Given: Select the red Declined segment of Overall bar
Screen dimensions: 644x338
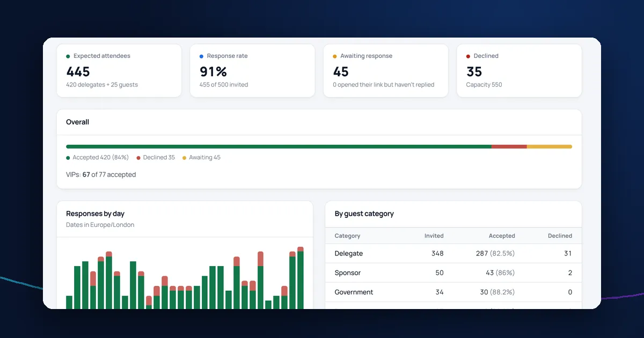Looking at the screenshot, I should click(x=509, y=146).
